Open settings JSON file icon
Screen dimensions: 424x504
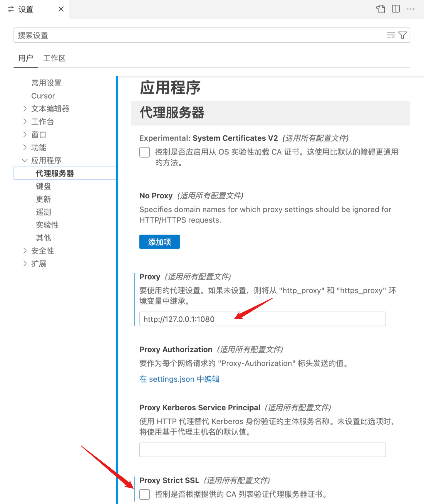[x=381, y=9]
